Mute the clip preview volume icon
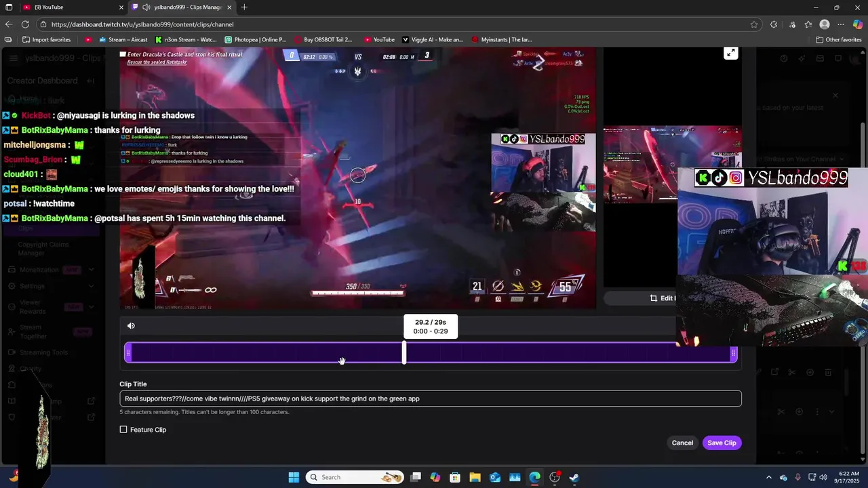 point(131,326)
